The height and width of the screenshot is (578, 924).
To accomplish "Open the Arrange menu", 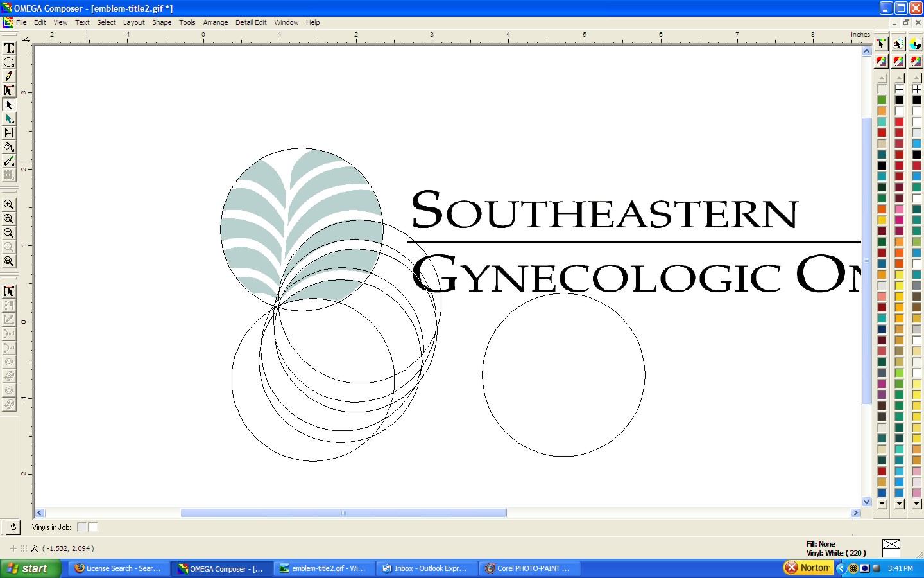I will click(x=216, y=22).
